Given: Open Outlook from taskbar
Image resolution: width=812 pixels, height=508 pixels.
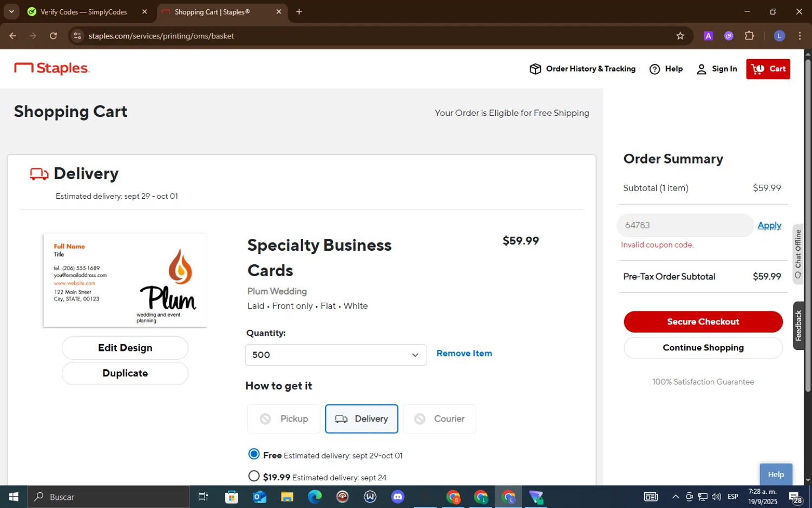Looking at the screenshot, I should (259, 497).
